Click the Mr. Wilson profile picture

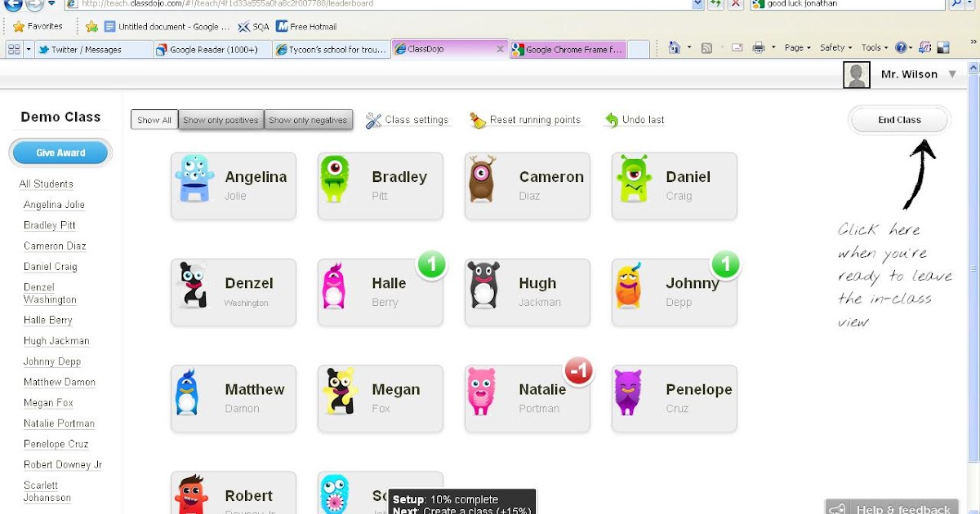coord(856,75)
